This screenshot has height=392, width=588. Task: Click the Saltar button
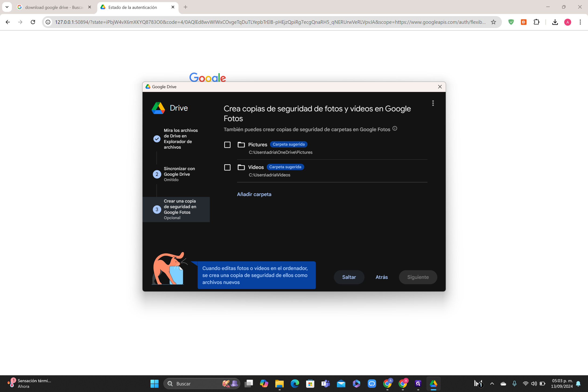(349, 277)
